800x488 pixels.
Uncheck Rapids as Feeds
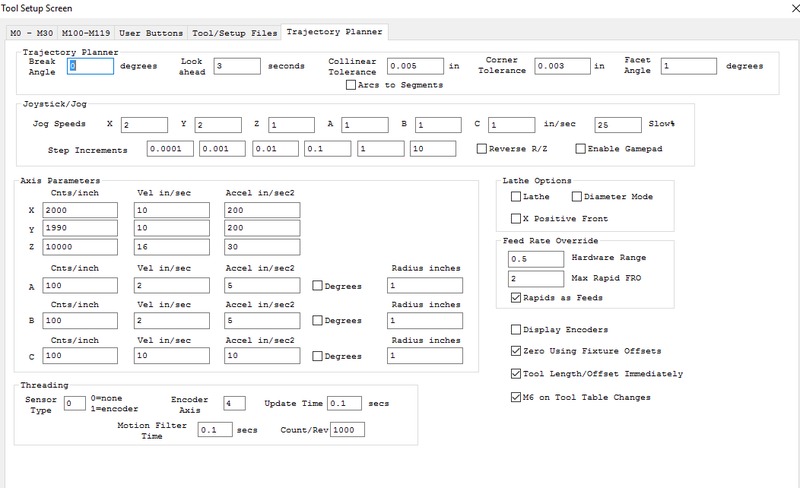(x=516, y=298)
